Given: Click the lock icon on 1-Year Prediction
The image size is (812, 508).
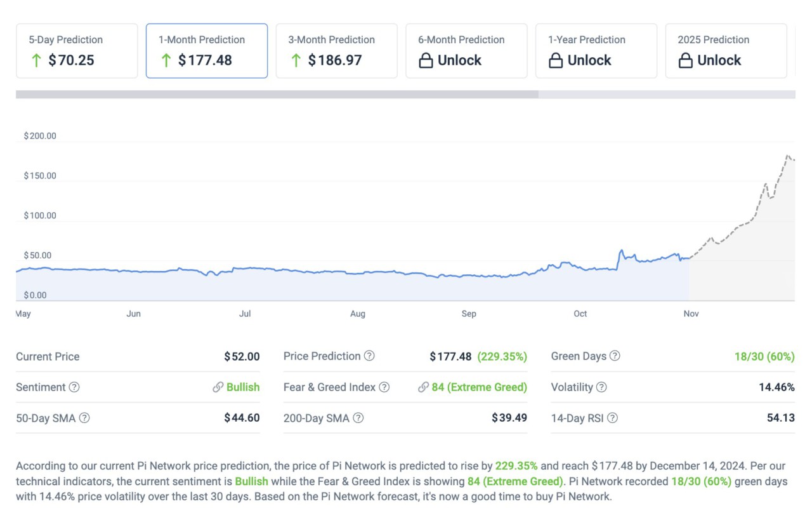Looking at the screenshot, I should pos(556,60).
